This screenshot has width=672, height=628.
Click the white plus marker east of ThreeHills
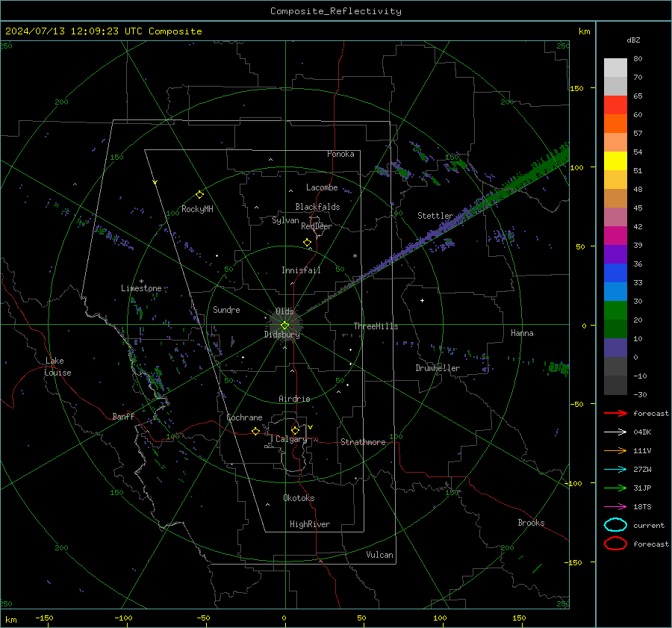click(422, 300)
